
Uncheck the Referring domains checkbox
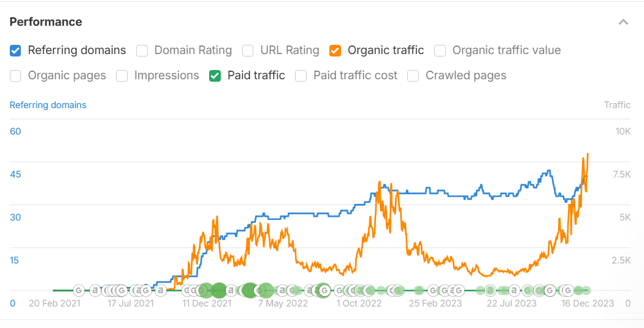click(x=16, y=50)
